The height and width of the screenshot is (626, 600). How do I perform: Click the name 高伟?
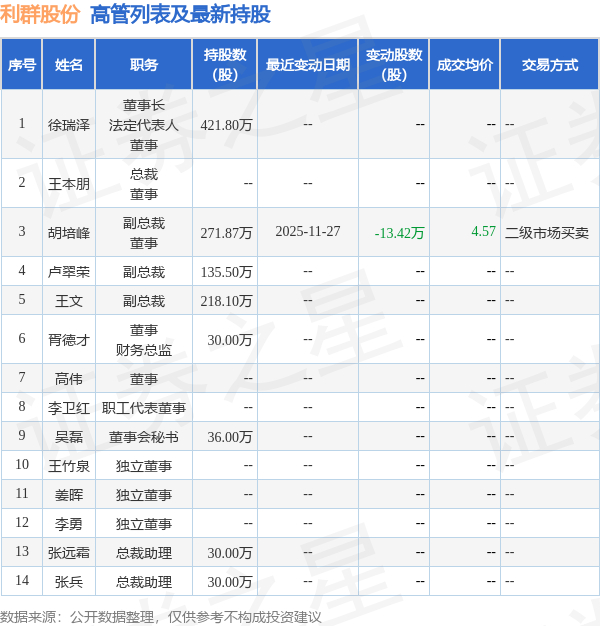pos(69,379)
